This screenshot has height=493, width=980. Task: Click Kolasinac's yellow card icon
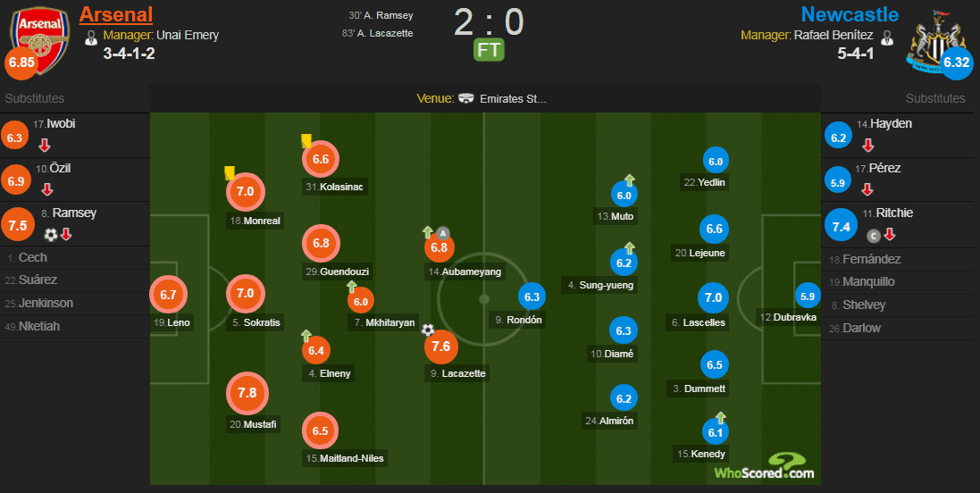click(306, 140)
